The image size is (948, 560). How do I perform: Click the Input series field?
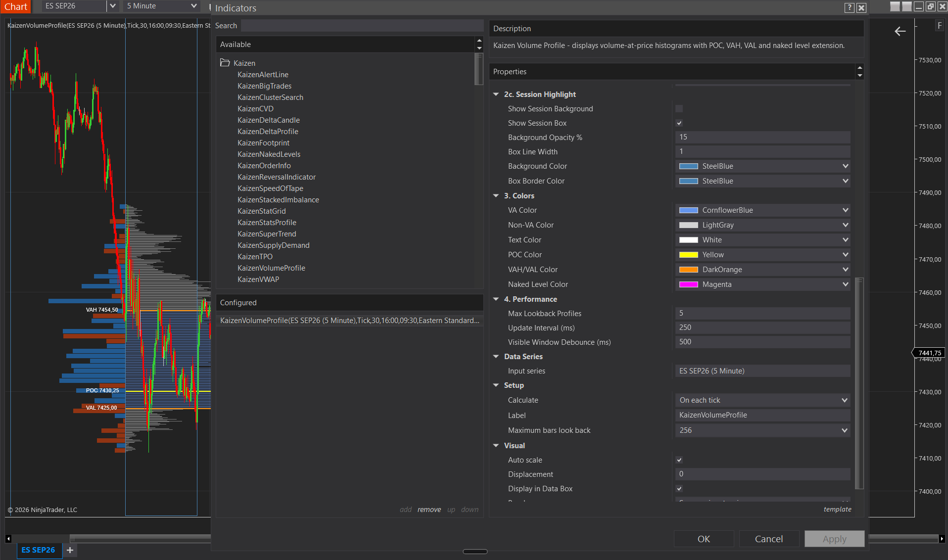click(763, 371)
